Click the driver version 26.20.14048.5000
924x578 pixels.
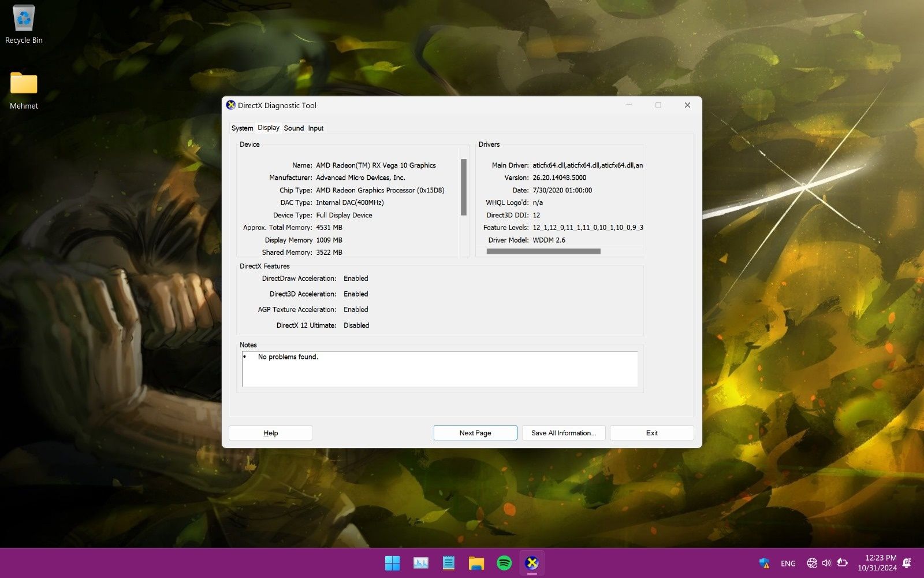point(559,178)
